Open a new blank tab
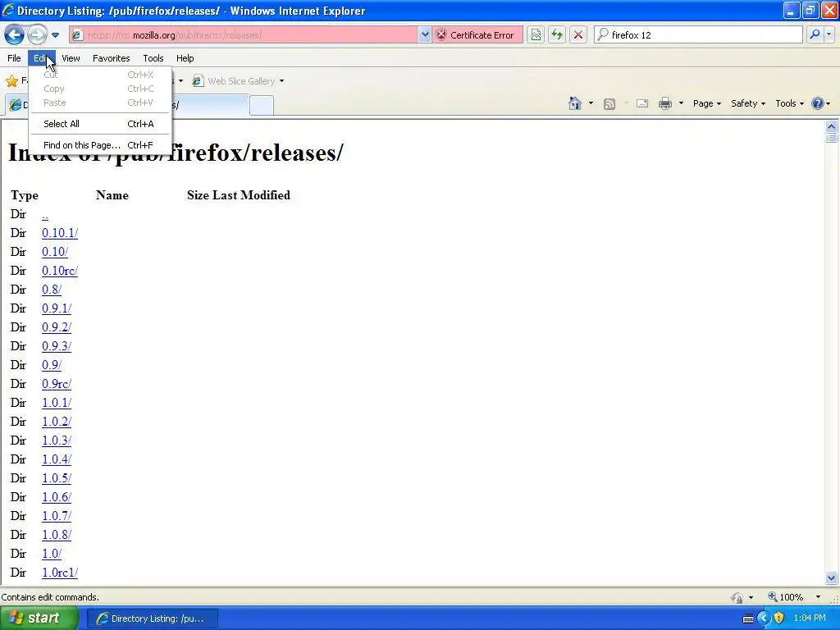840x630 pixels. click(262, 105)
